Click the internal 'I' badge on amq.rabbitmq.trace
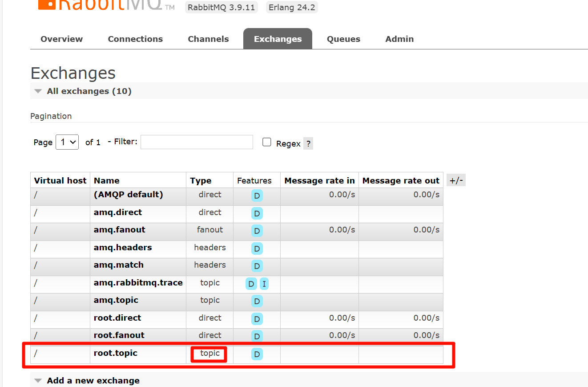588x387 pixels. point(264,284)
